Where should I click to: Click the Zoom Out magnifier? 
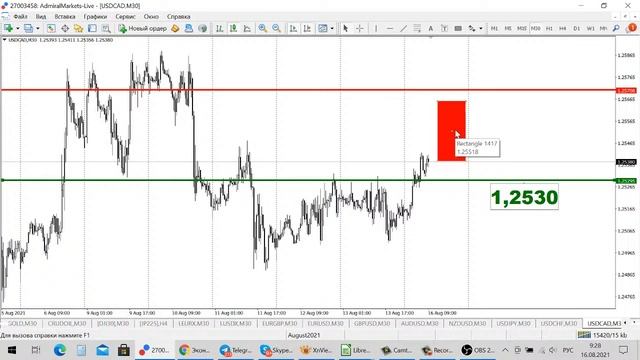pos(276,28)
